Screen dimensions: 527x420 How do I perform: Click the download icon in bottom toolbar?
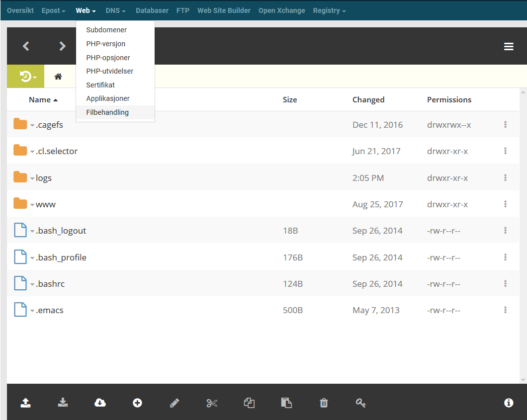(x=63, y=403)
